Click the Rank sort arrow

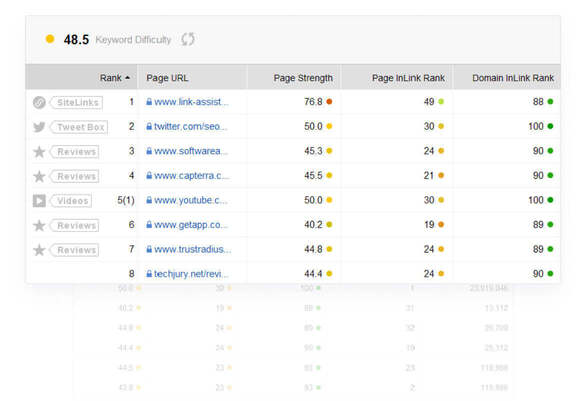(x=127, y=78)
